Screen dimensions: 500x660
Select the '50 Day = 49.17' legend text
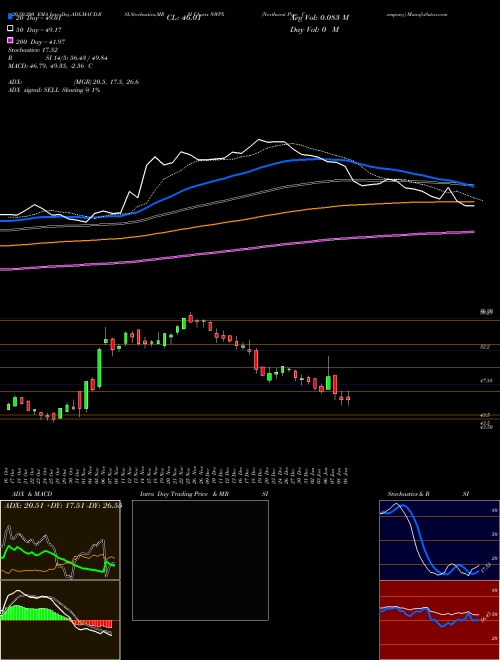39,30
